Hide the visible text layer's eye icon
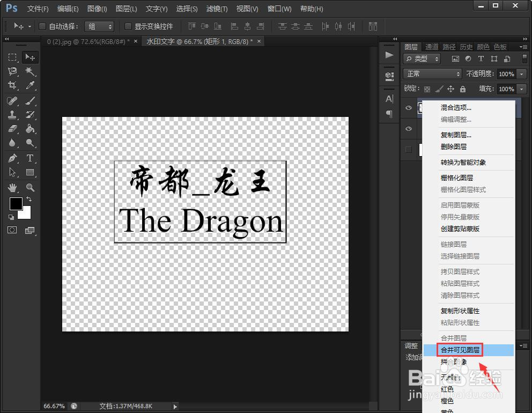 click(x=408, y=129)
